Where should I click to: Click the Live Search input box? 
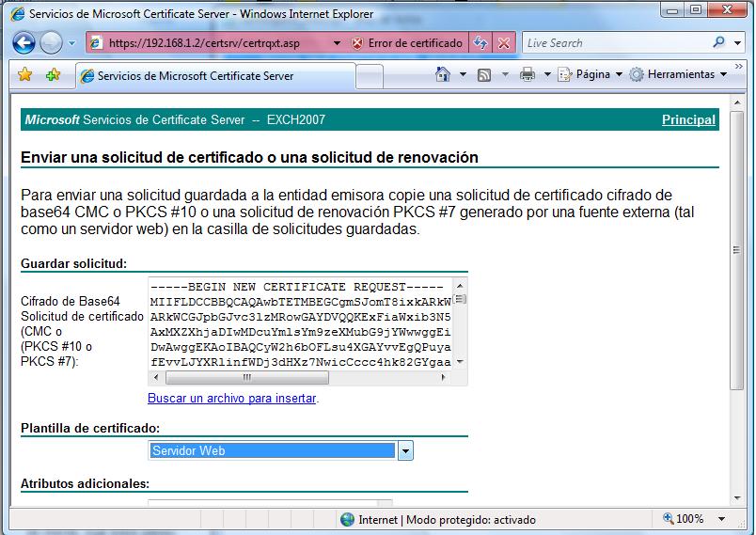(x=616, y=43)
